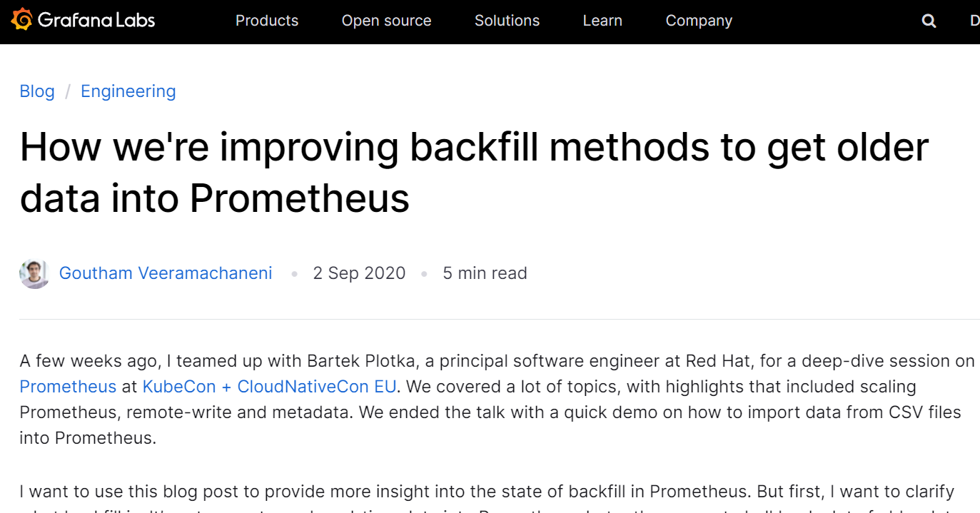Follow the Prometheus hyperlink in the article

click(68, 386)
